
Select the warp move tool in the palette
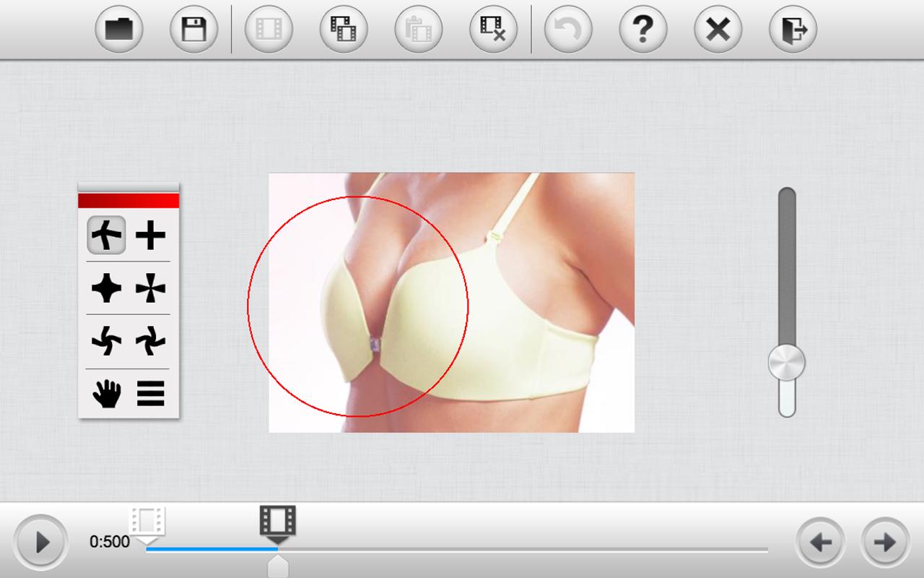[107, 236]
